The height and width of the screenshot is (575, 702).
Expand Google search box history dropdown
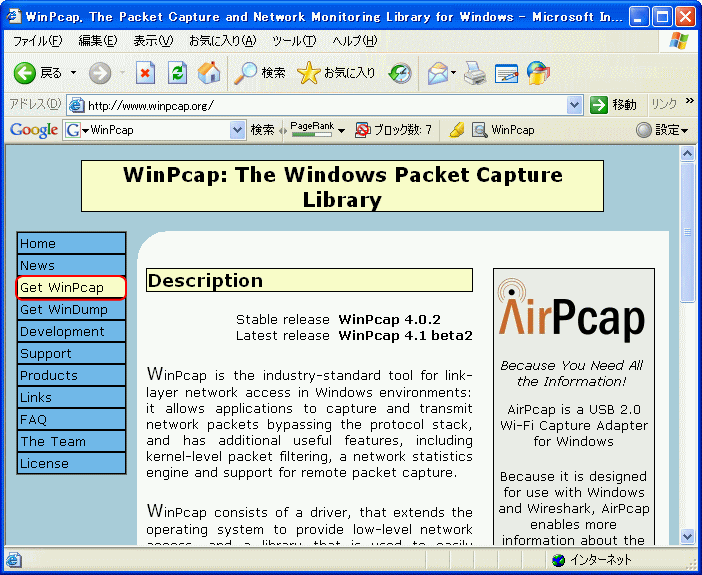click(x=237, y=130)
